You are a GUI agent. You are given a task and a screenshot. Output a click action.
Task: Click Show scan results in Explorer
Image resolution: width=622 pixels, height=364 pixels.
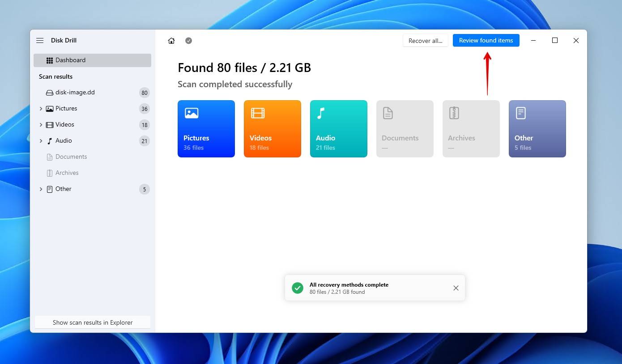[93, 322]
